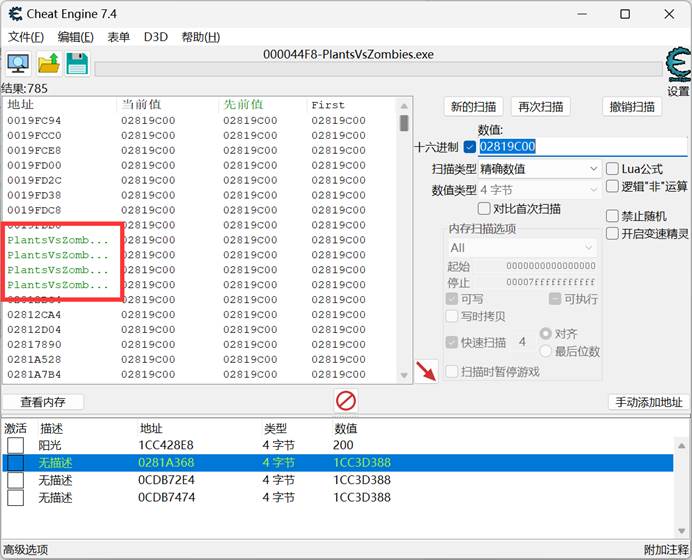This screenshot has height=560, width=692.
Task: Activate the checkbox for address 0CDB7474
Action: tap(15, 498)
